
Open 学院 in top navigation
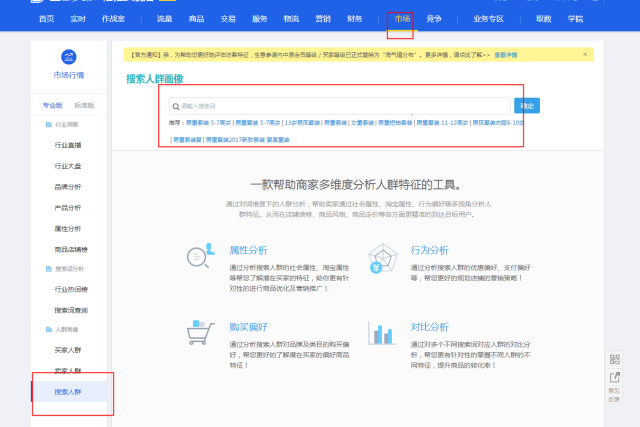pyautogui.click(x=576, y=19)
